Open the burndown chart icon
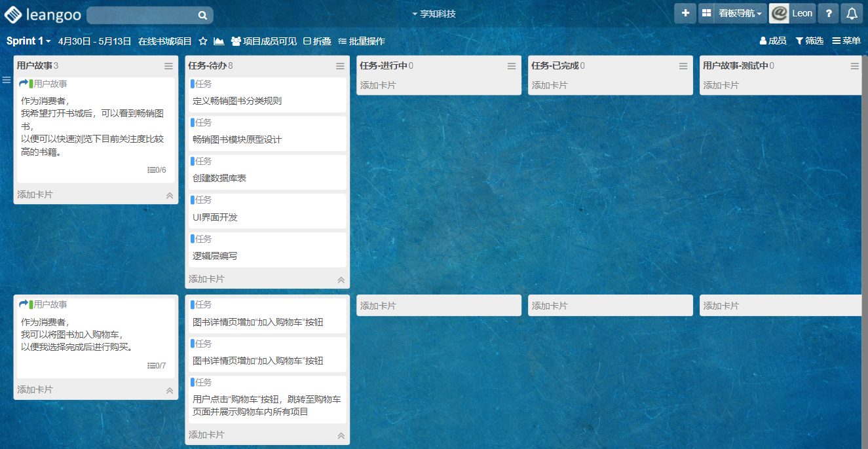868x449 pixels. coord(219,41)
